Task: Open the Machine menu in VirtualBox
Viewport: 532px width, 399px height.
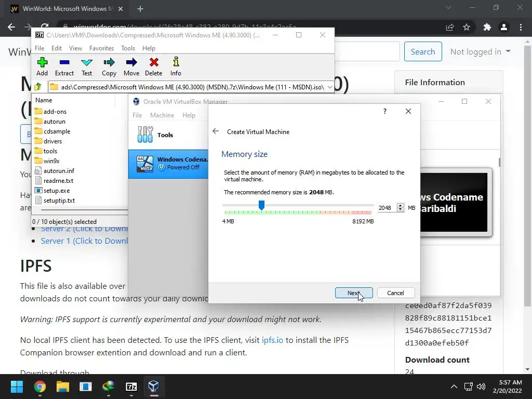Action: pos(162,115)
